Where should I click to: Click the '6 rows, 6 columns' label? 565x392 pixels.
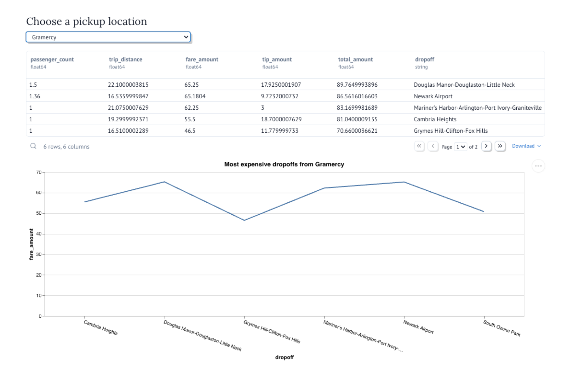[66, 146]
